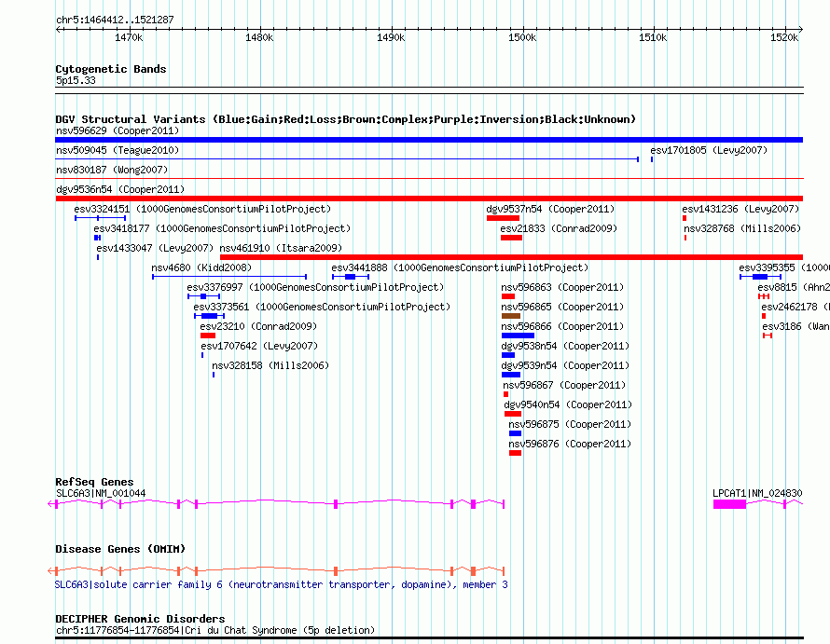Click the 1500k ruler position marker
Viewport: 830px width, 644px height.
522,37
